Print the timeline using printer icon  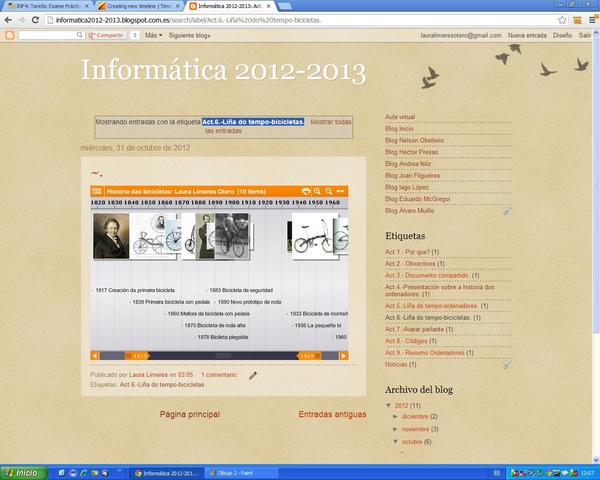[x=306, y=191]
